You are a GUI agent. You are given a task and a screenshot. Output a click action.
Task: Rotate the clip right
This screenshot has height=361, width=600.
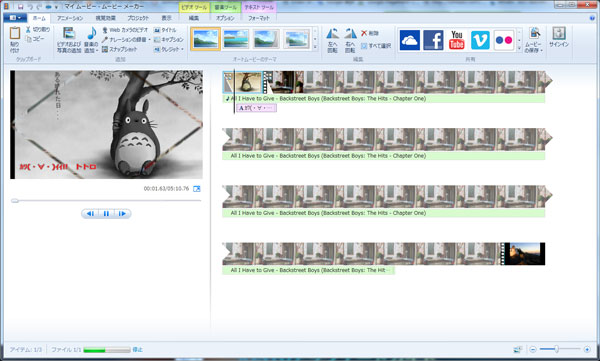pyautogui.click(x=350, y=40)
